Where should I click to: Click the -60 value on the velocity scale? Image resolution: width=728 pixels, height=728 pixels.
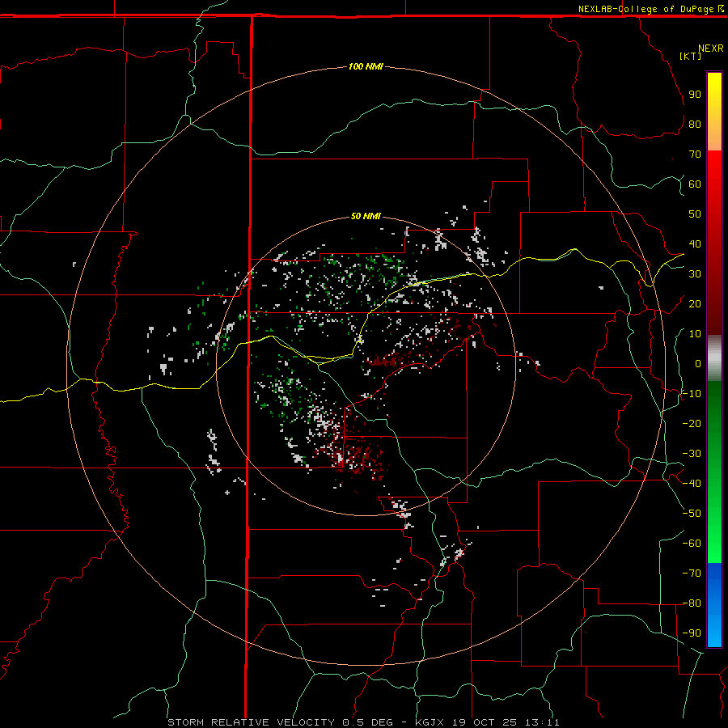(692, 544)
